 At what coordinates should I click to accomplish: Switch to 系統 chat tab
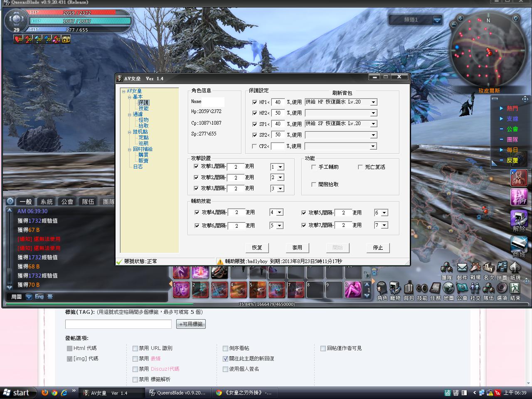pos(47,202)
